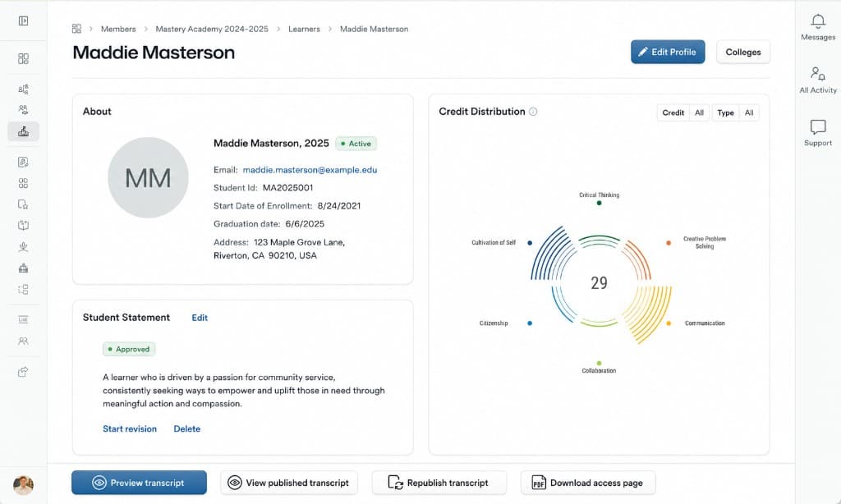The height and width of the screenshot is (504, 841).
Task: Open the tree structure sidebar icon
Action: [23, 290]
